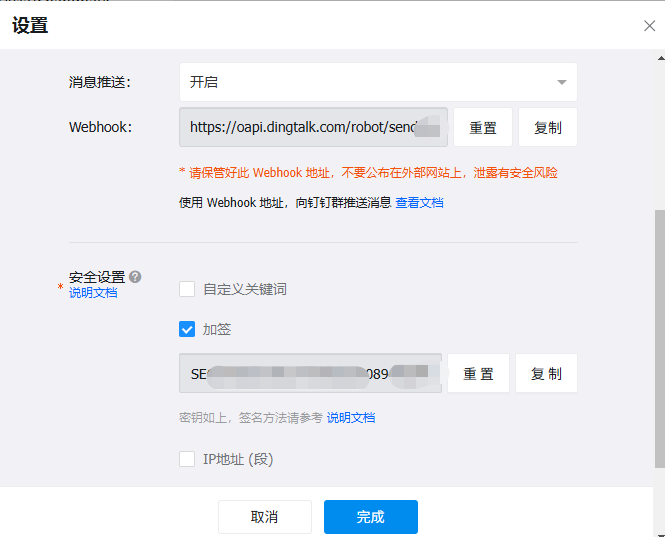
Task: Tick the IP地址 (段) checkbox
Action: point(187,459)
